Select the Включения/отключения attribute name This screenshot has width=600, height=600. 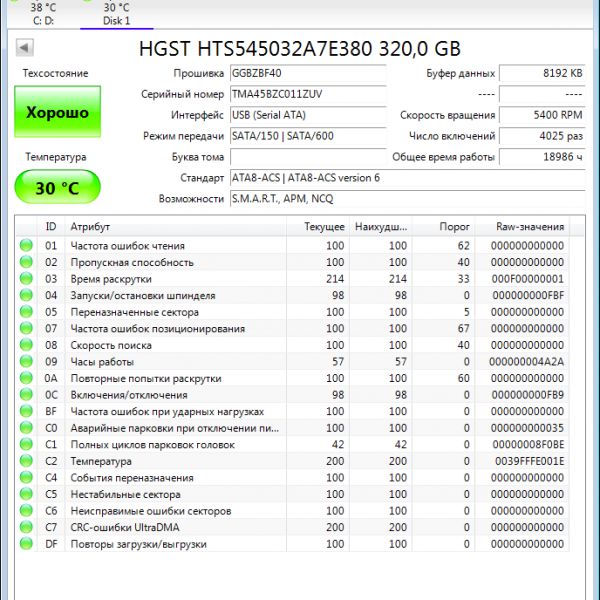coord(129,395)
